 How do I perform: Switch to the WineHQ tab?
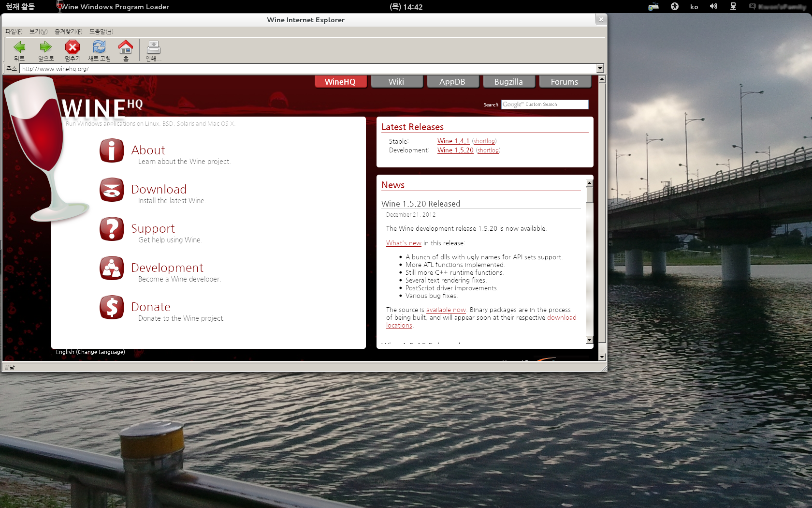pyautogui.click(x=340, y=82)
